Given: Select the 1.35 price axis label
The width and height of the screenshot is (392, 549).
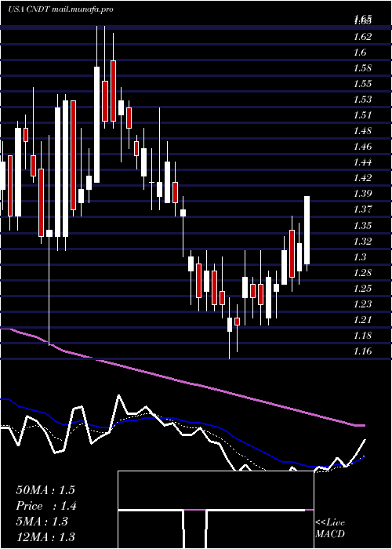Looking at the screenshot, I should (x=362, y=225).
